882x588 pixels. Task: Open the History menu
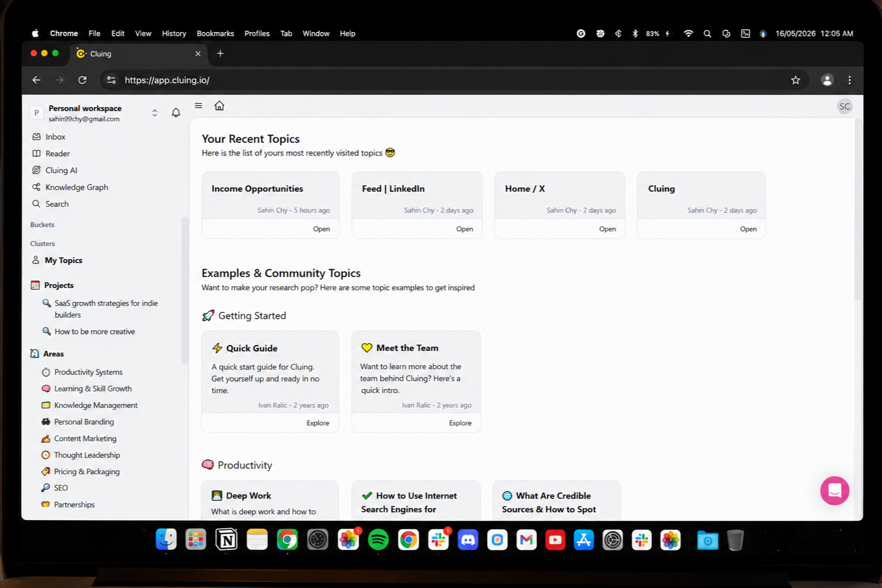(174, 33)
